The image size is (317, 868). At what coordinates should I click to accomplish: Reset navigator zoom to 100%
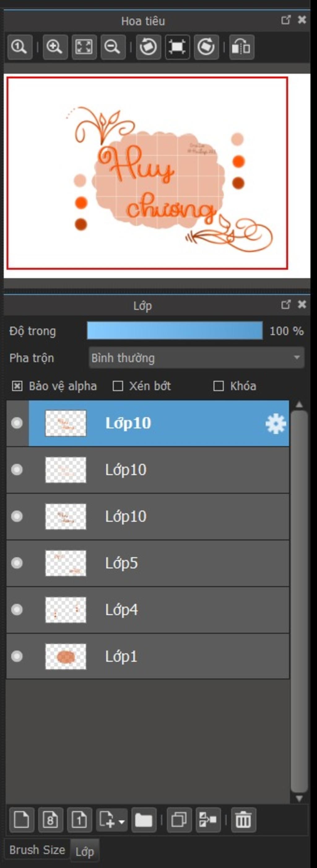pos(20,47)
